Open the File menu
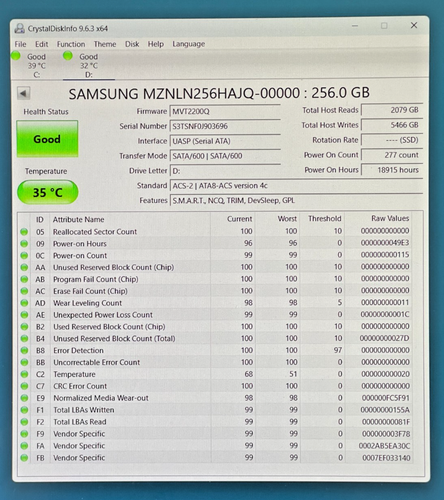This screenshot has width=444, height=500. tap(20, 44)
